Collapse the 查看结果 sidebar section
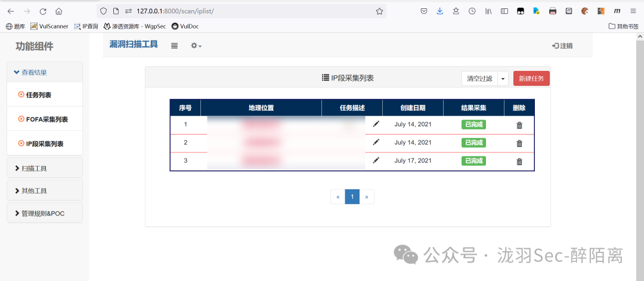The height and width of the screenshot is (281, 644). tap(45, 72)
